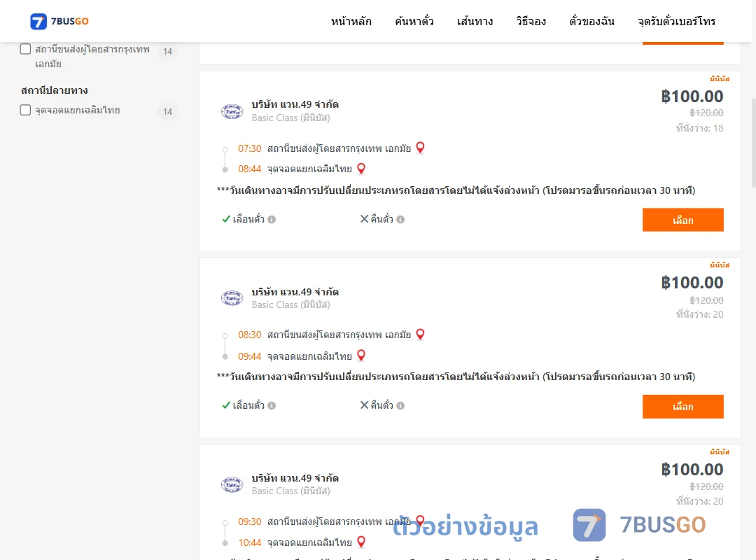The width and height of the screenshot is (756, 560).
Task: Click company logo of 09:30 trip card
Action: click(232, 485)
